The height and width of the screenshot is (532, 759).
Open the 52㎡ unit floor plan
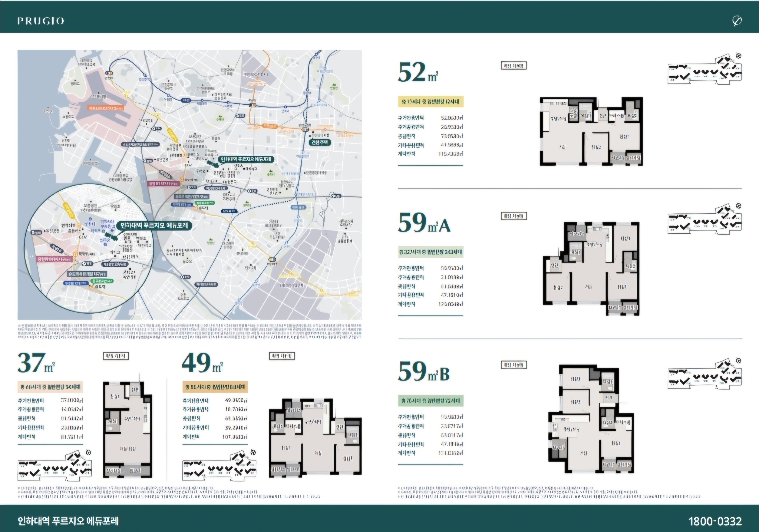click(591, 131)
